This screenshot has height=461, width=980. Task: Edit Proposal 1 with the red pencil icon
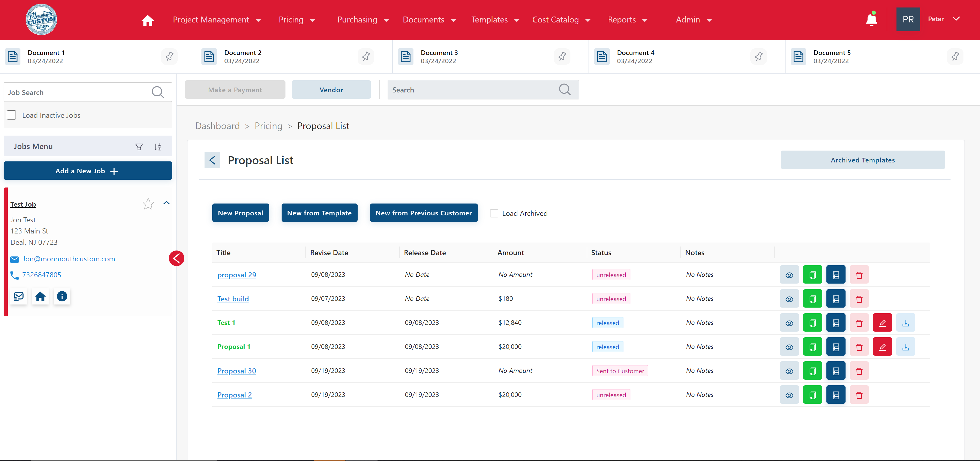(882, 347)
